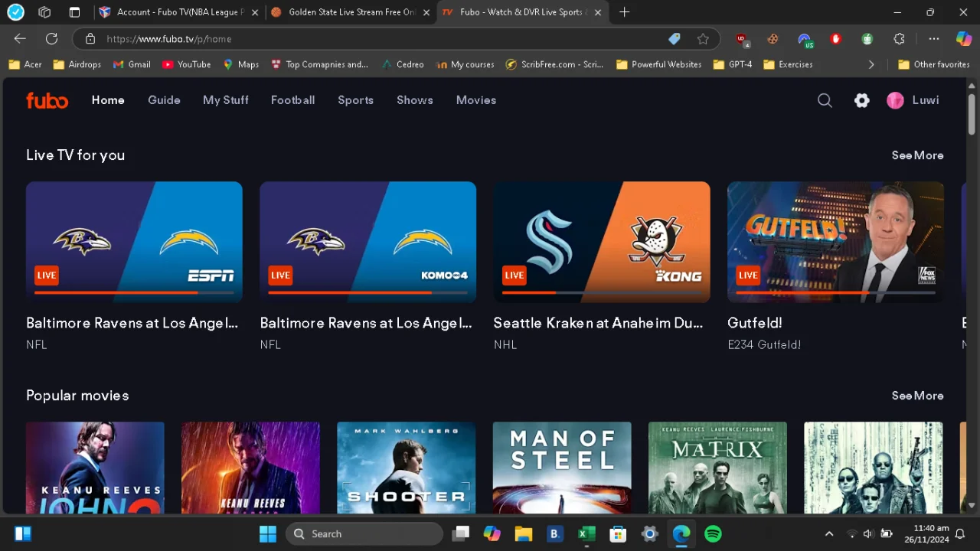The width and height of the screenshot is (980, 551).
Task: Open the GPT-4 favorites folder
Action: [x=733, y=65]
